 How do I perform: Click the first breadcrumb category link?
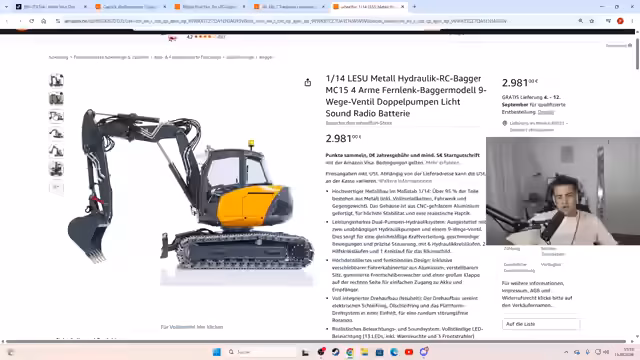click(x=58, y=57)
